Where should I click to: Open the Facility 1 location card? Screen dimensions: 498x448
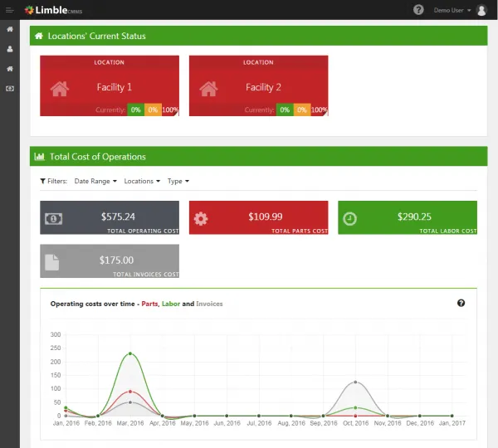pyautogui.click(x=110, y=85)
